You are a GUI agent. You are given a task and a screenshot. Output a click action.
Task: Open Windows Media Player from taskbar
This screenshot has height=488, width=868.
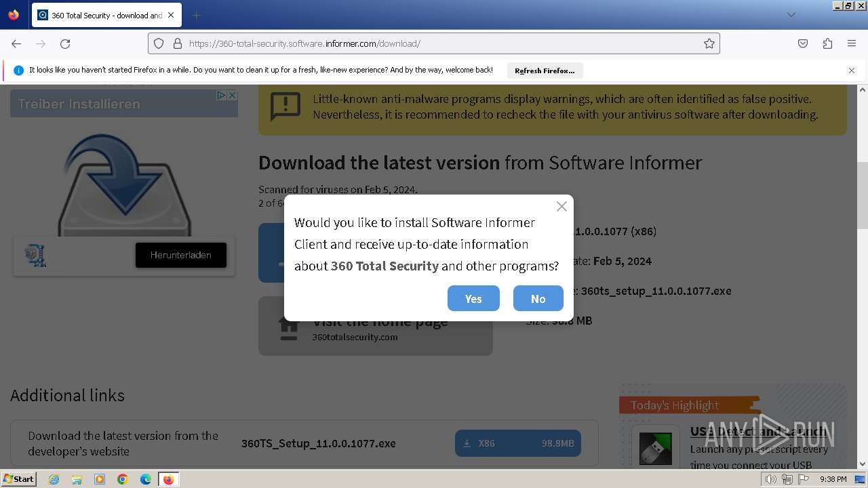click(100, 479)
